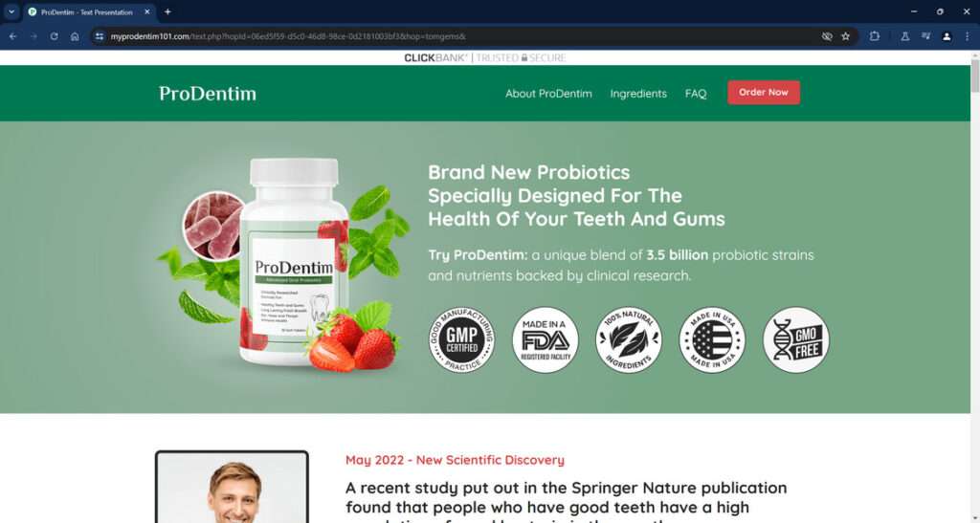Reload the page with the refresh icon

[55, 36]
